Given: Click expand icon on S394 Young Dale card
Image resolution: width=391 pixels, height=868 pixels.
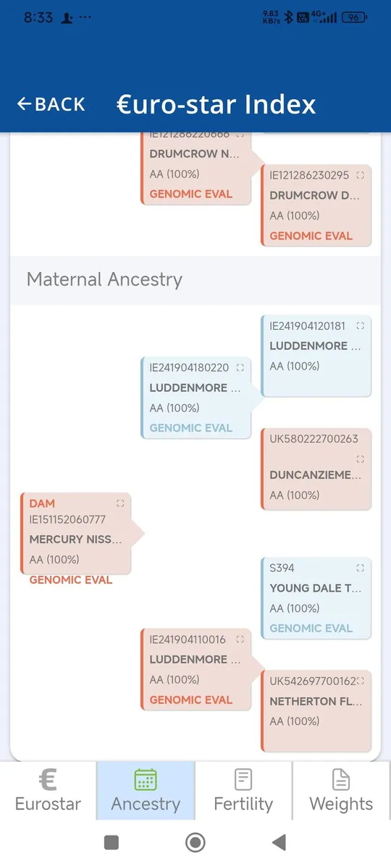Looking at the screenshot, I should [361, 568].
